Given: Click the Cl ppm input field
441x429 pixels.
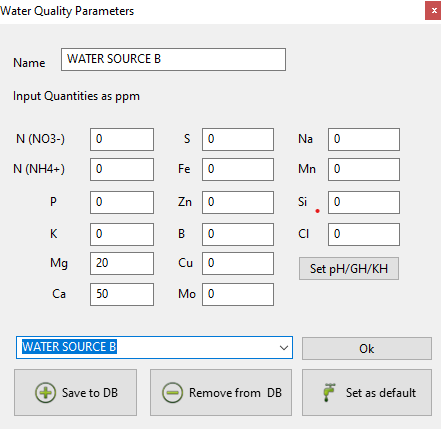Looking at the screenshot, I should (x=364, y=234).
